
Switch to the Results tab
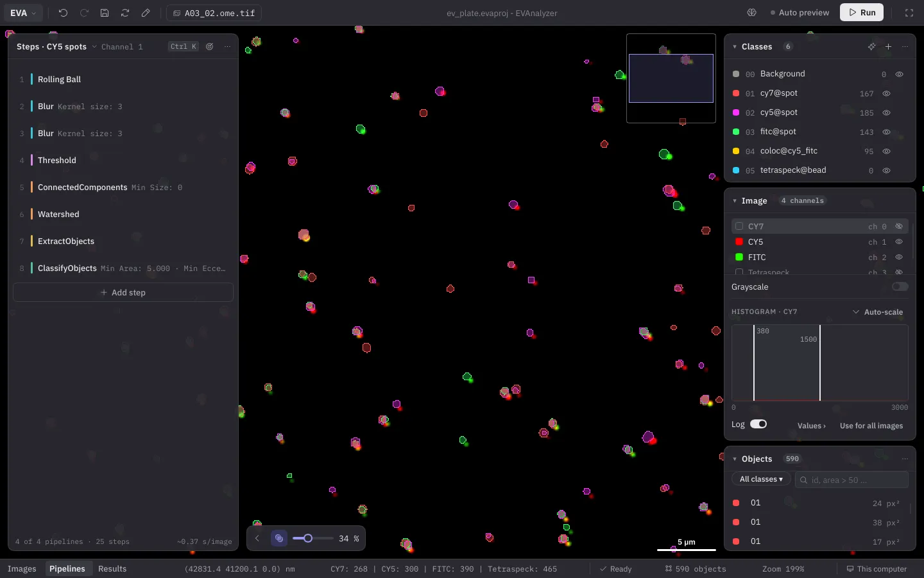click(x=112, y=569)
